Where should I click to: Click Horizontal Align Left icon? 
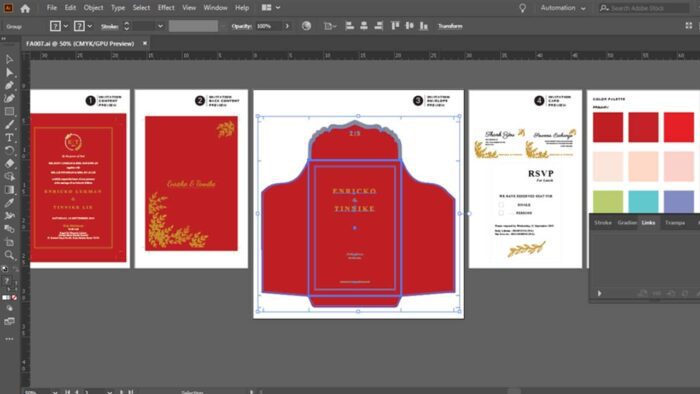[x=350, y=26]
